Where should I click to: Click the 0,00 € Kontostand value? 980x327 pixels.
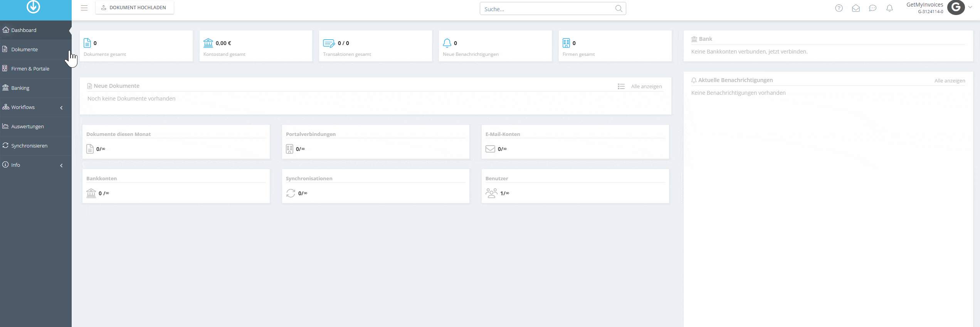[224, 43]
